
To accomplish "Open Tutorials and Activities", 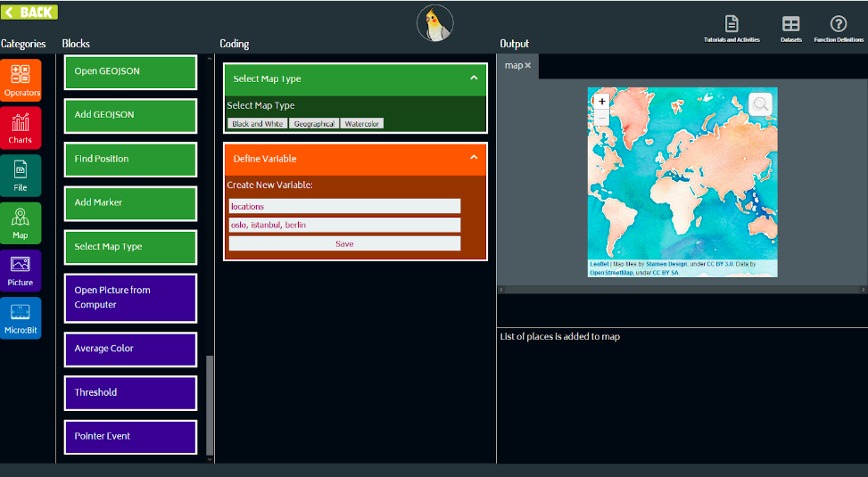I will point(732,29).
